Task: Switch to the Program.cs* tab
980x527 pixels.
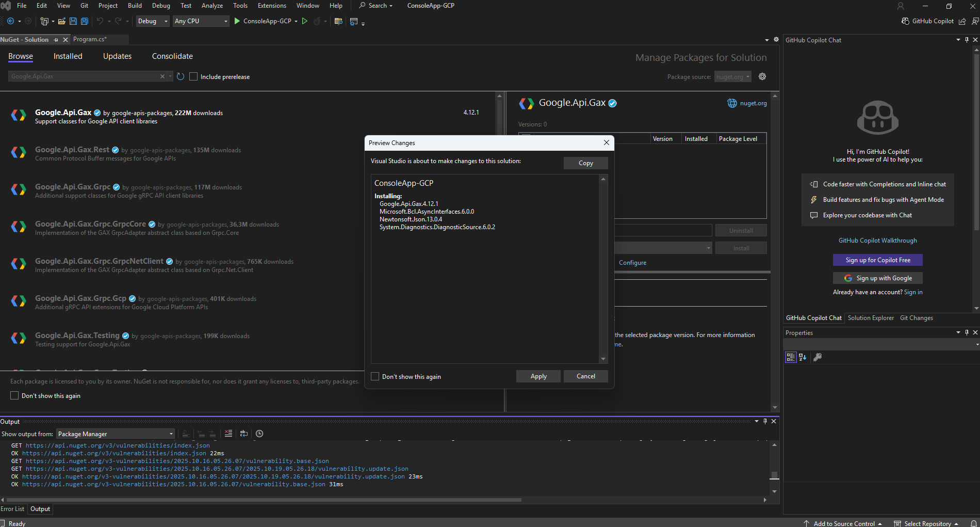Action: pos(90,39)
